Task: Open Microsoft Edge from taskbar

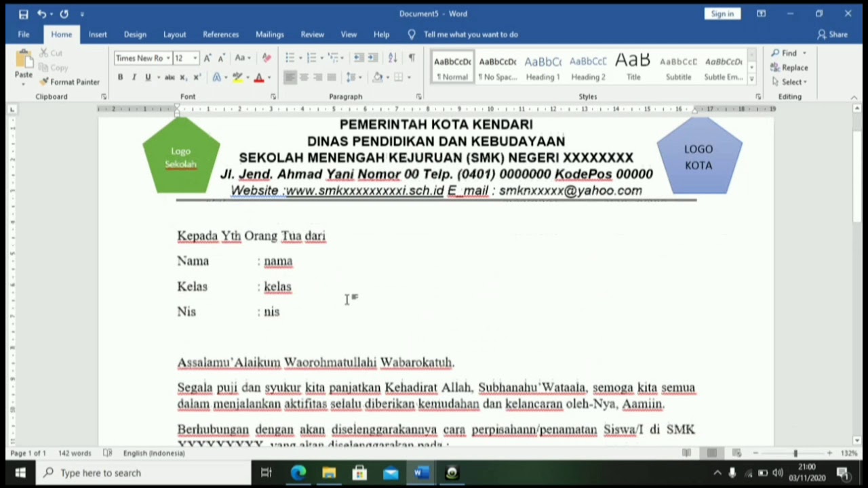Action: 298,473
